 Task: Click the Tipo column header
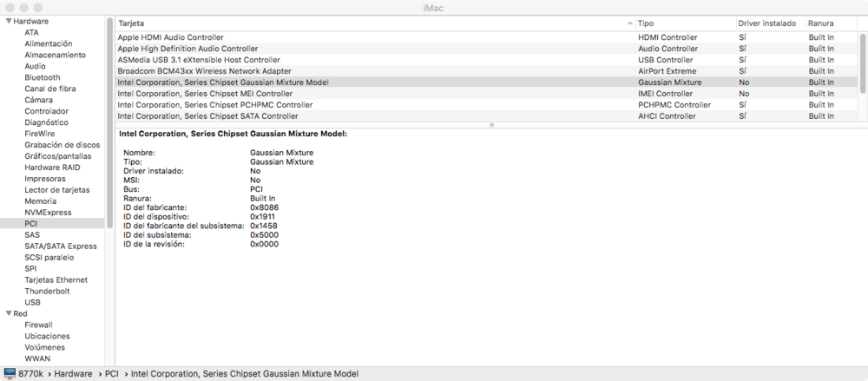pos(684,22)
